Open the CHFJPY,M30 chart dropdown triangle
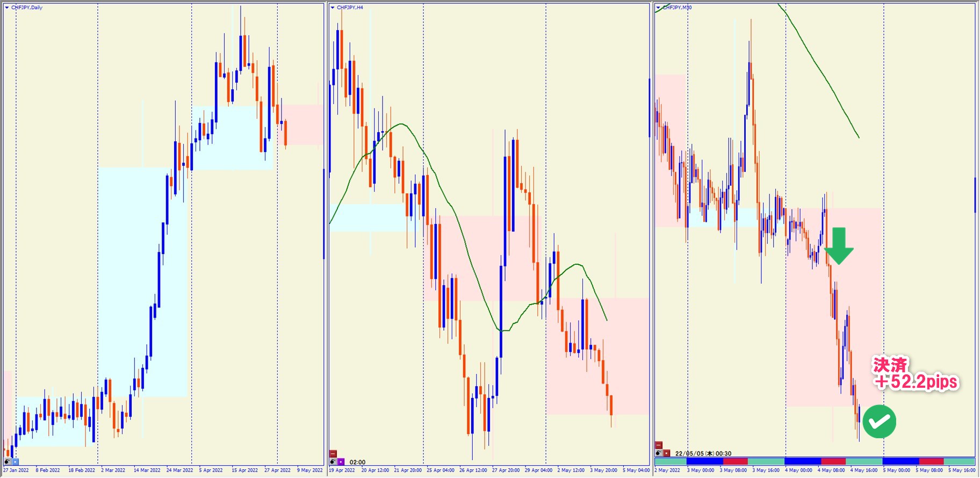This screenshot has width=980, height=478. click(x=658, y=8)
